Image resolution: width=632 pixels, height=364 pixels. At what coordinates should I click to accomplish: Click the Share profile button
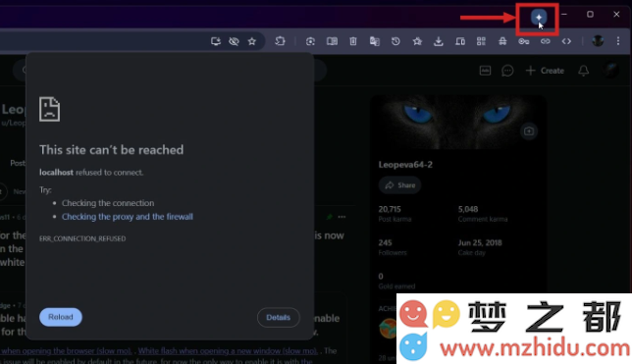399,185
